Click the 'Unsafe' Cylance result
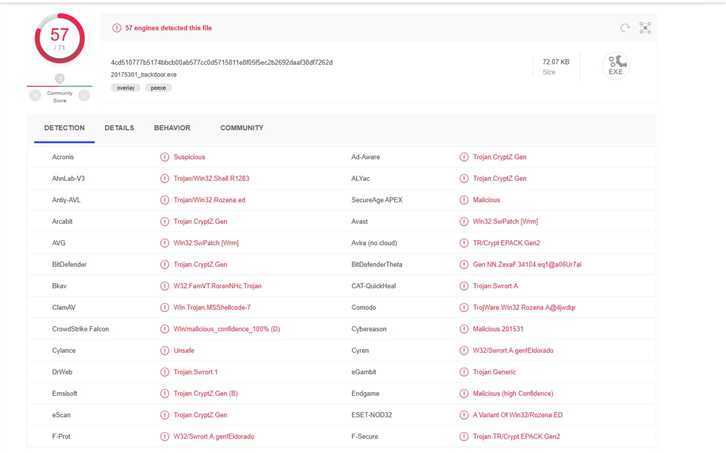The height and width of the screenshot is (453, 726). click(184, 351)
